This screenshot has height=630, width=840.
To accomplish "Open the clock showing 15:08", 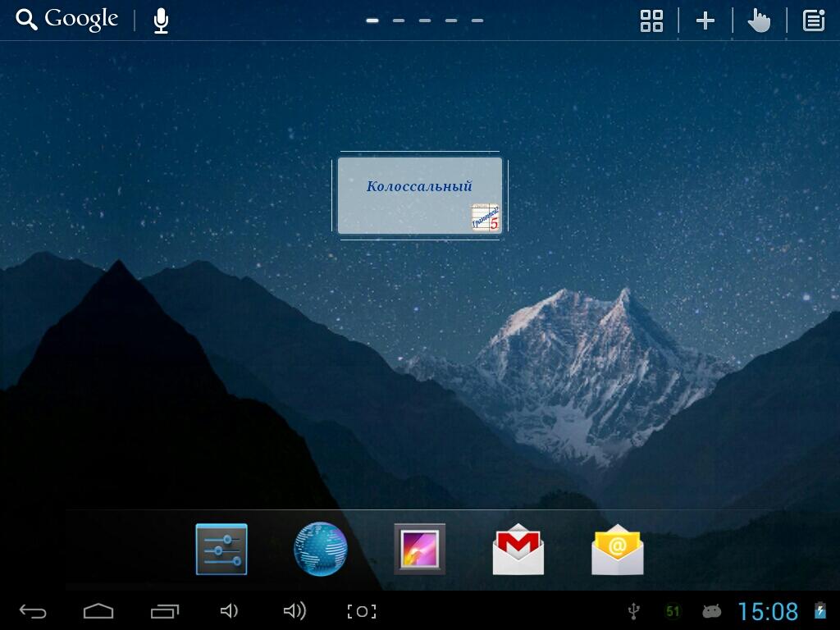I will pyautogui.click(x=768, y=611).
